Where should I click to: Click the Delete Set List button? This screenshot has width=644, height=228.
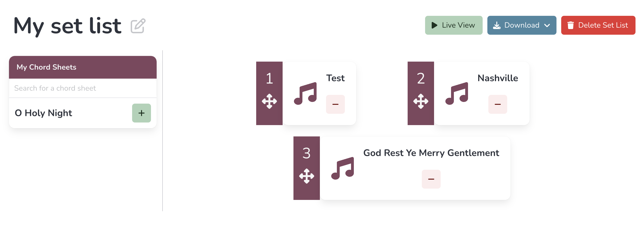(598, 25)
